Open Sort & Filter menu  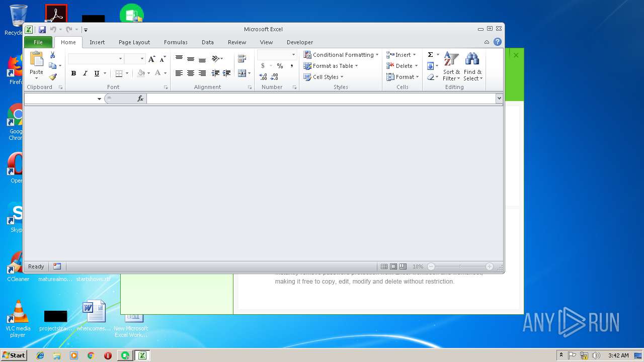coord(451,66)
